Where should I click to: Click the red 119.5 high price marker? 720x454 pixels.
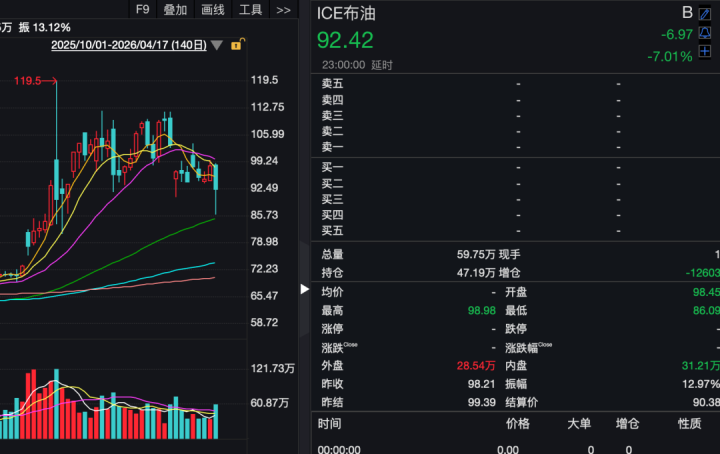tap(27, 81)
